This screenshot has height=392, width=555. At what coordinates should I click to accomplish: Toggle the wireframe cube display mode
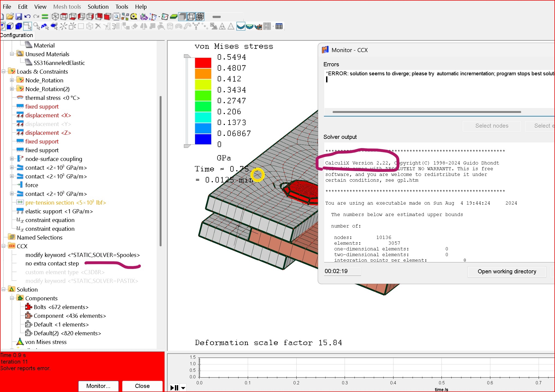(x=191, y=17)
